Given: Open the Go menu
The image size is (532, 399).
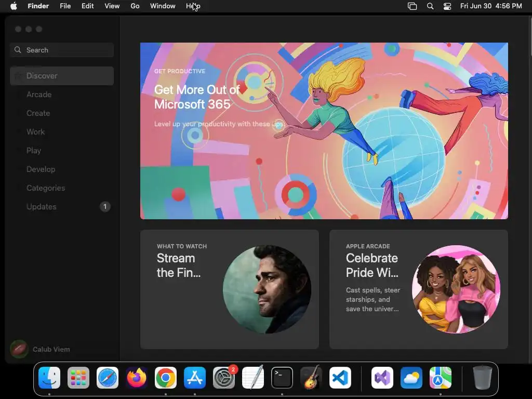Looking at the screenshot, I should pos(135,6).
